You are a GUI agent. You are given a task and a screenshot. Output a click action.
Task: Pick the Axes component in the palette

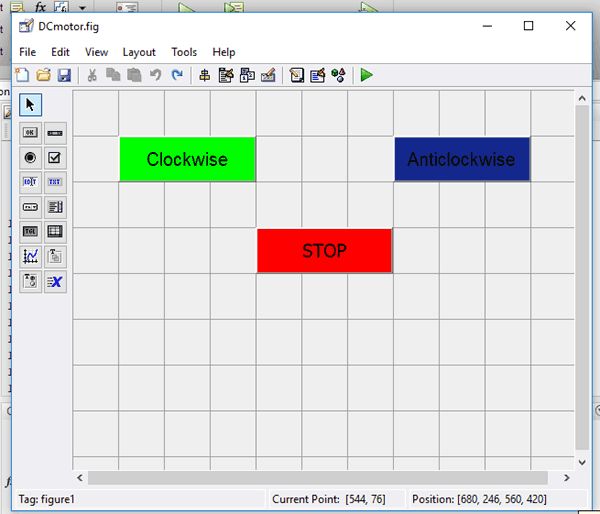click(30, 256)
